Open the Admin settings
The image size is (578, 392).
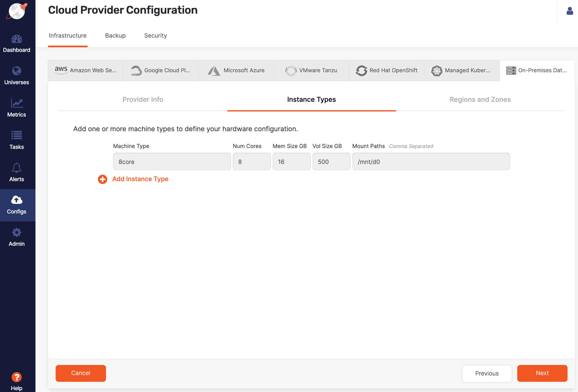click(x=17, y=237)
